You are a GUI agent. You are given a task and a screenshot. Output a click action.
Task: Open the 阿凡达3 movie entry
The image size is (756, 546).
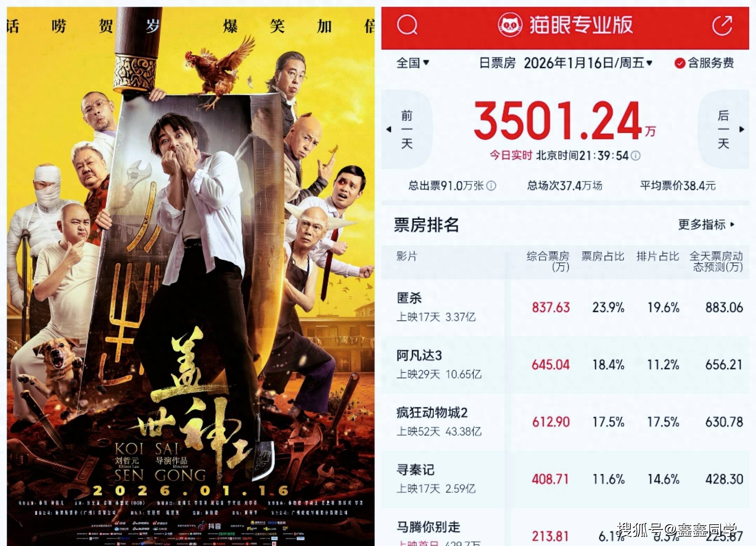pos(565,365)
